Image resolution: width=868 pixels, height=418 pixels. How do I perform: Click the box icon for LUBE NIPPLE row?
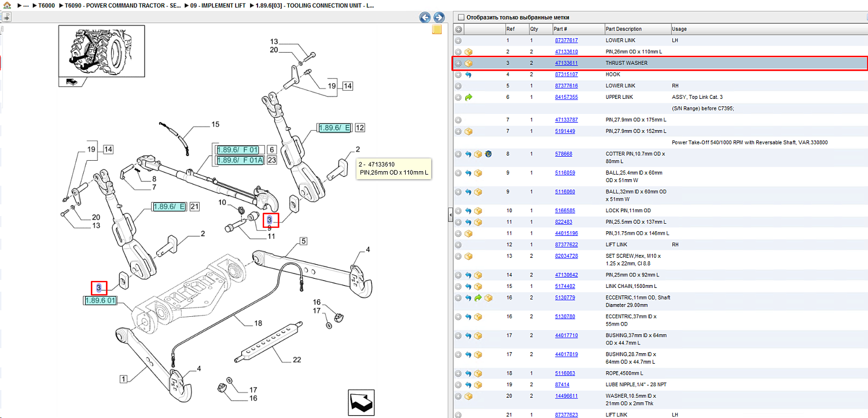click(x=478, y=384)
